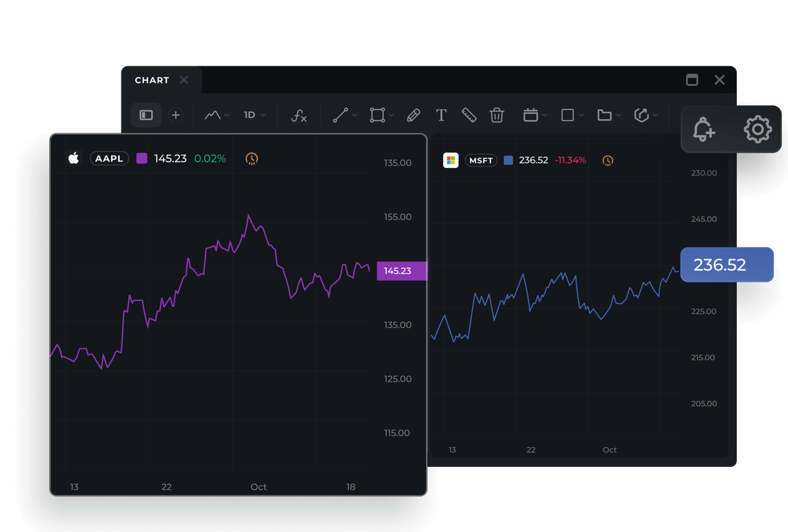Click Oct on the AAPL time axis
Viewport: 788px width, 532px height.
[x=259, y=487]
